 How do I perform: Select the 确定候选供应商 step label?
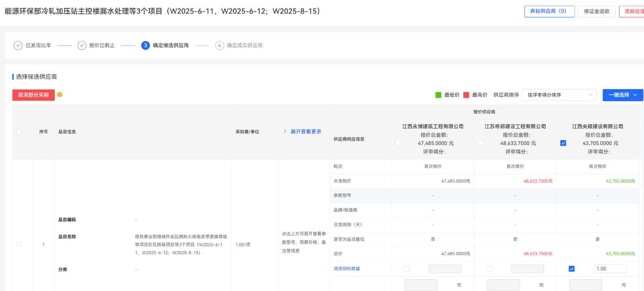(171, 46)
